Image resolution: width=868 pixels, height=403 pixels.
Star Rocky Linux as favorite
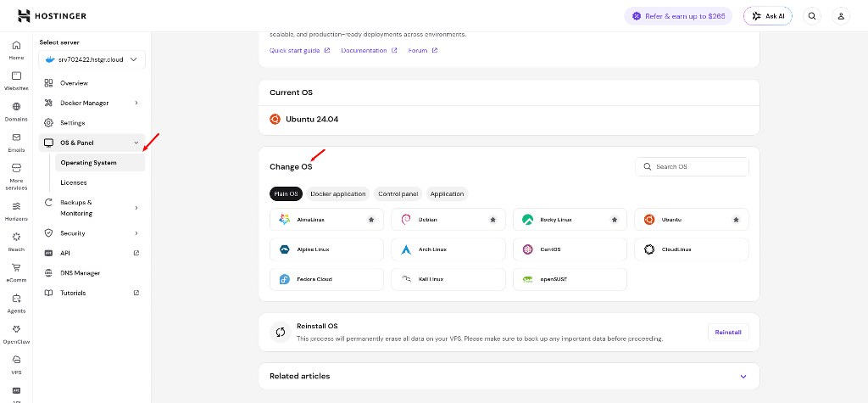pyautogui.click(x=615, y=220)
